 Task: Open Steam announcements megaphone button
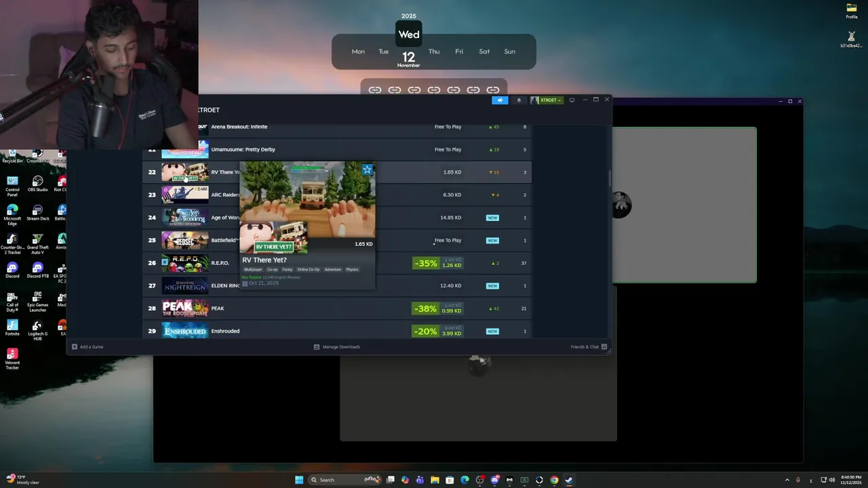(500, 100)
